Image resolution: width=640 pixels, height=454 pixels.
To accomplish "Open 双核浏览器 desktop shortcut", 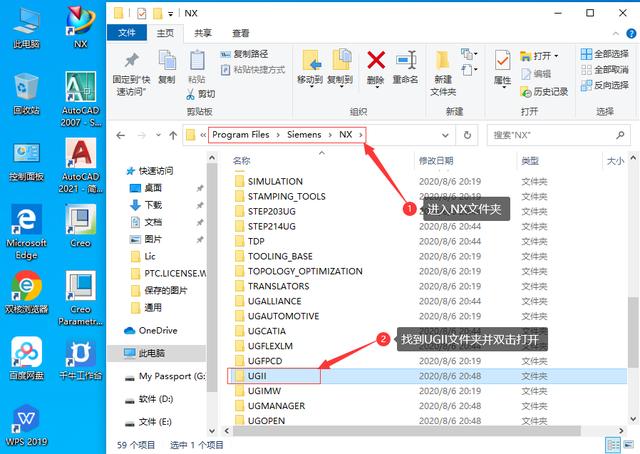I will (27, 293).
